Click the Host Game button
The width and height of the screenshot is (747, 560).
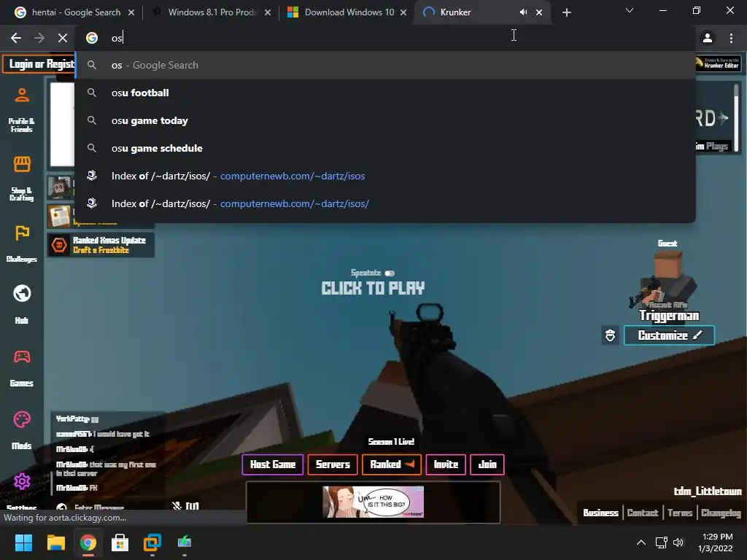click(x=273, y=464)
